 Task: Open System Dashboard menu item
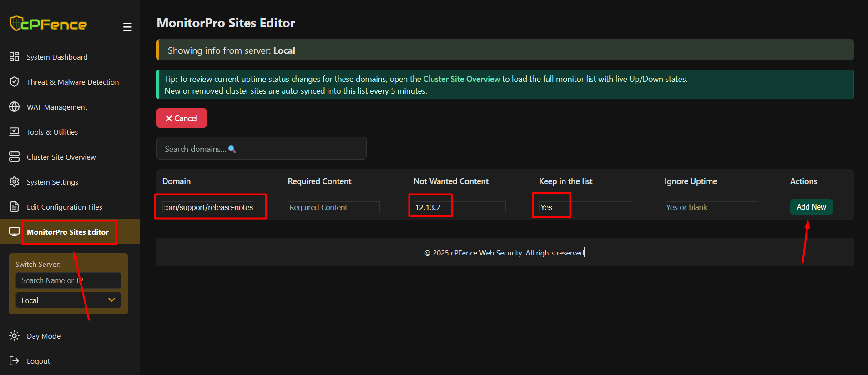click(57, 57)
